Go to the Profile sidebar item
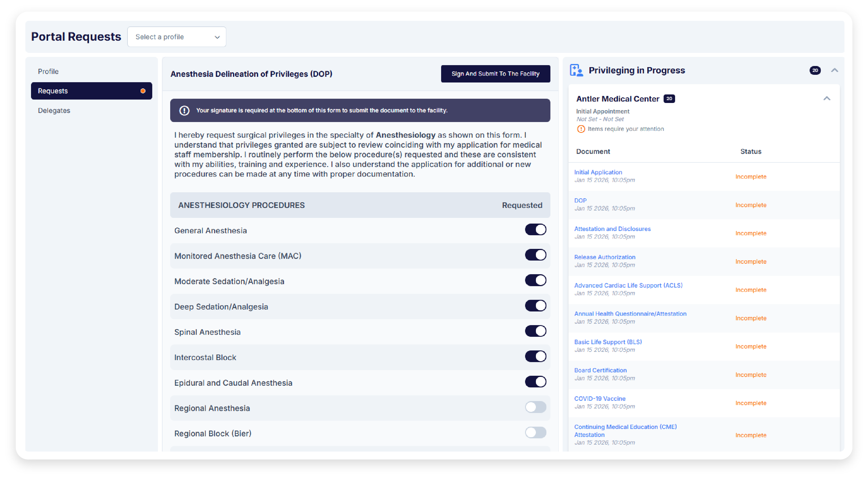 (x=48, y=71)
